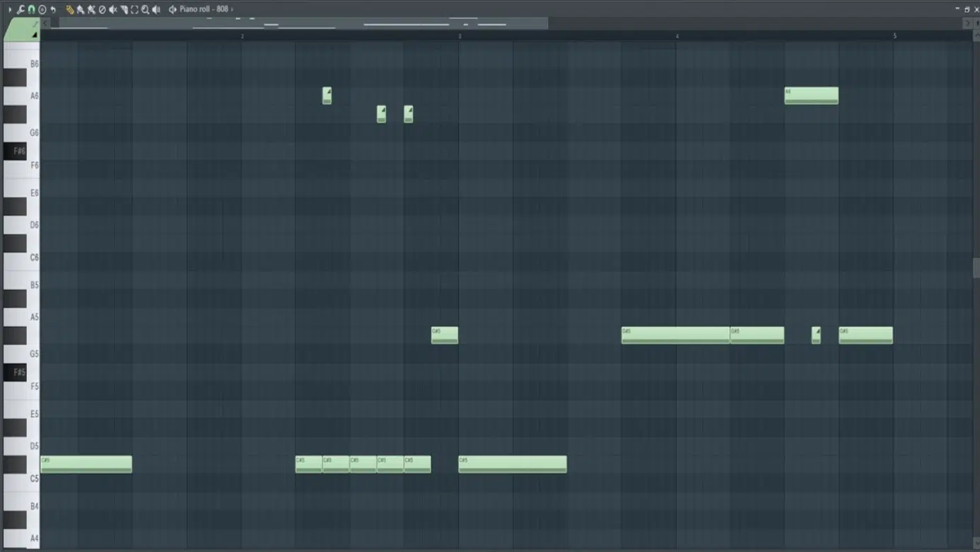Select the Slice tool
The image size is (980, 552).
point(124,9)
